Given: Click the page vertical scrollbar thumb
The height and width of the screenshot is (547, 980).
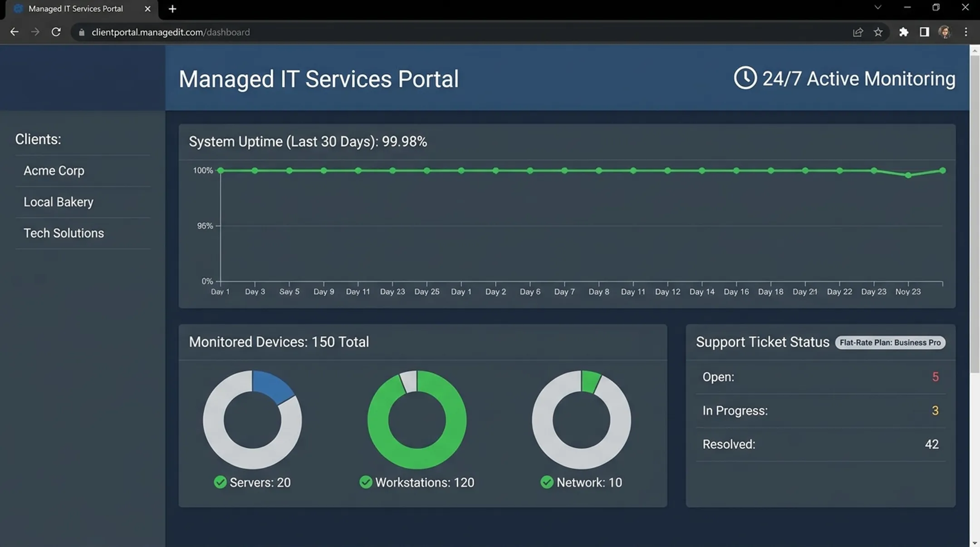Looking at the screenshot, I should pyautogui.click(x=975, y=214).
